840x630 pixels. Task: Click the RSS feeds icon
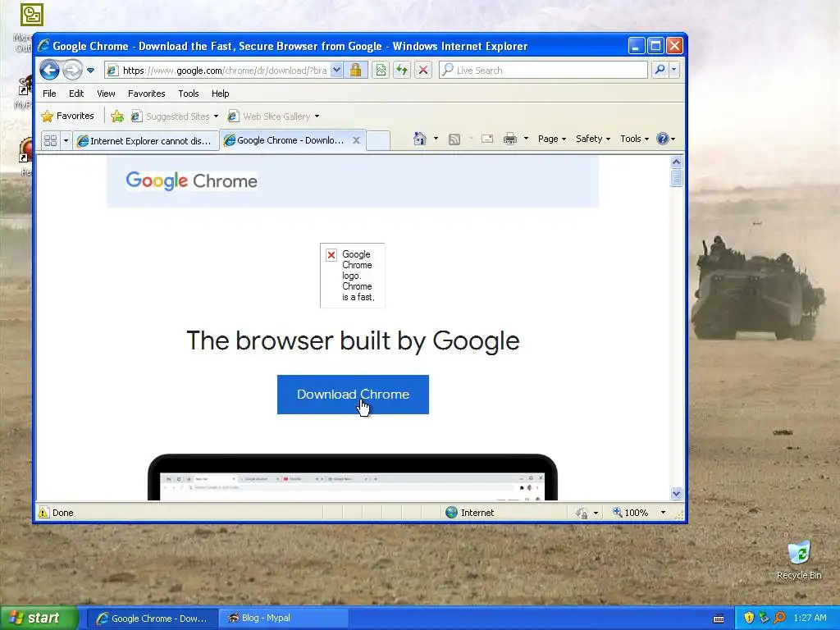[x=454, y=139]
